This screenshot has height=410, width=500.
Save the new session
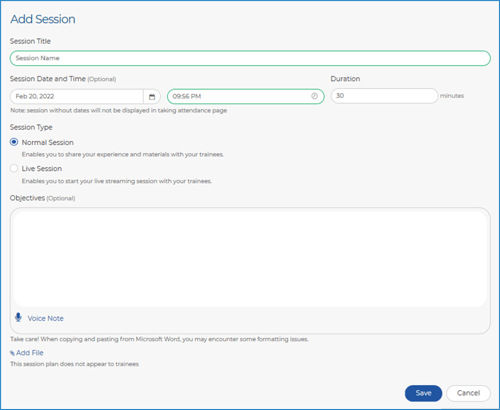pos(423,393)
